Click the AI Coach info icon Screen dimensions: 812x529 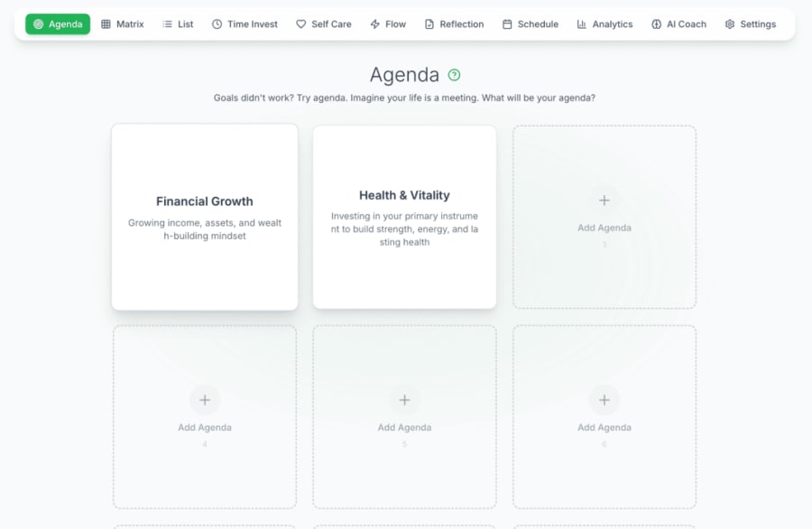655,23
